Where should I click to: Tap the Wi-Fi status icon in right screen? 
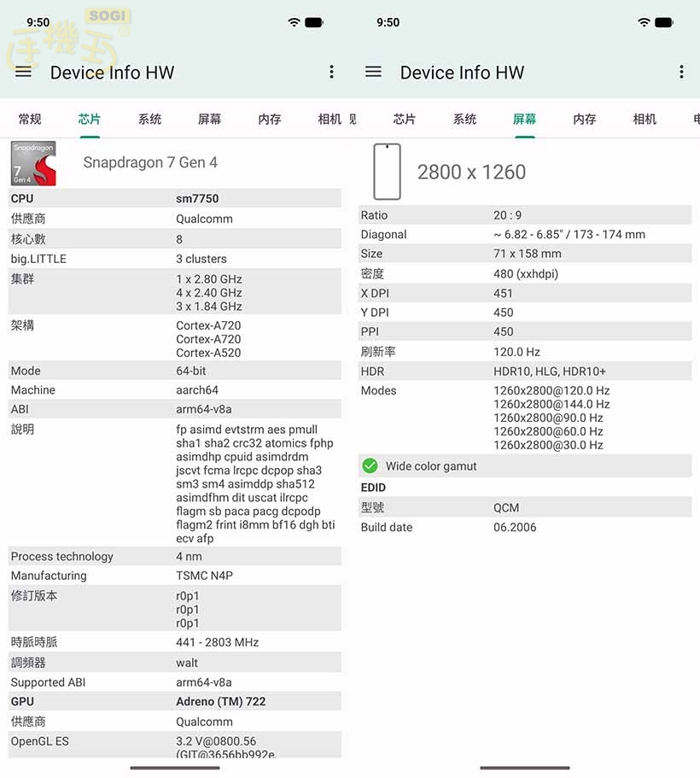tap(644, 22)
